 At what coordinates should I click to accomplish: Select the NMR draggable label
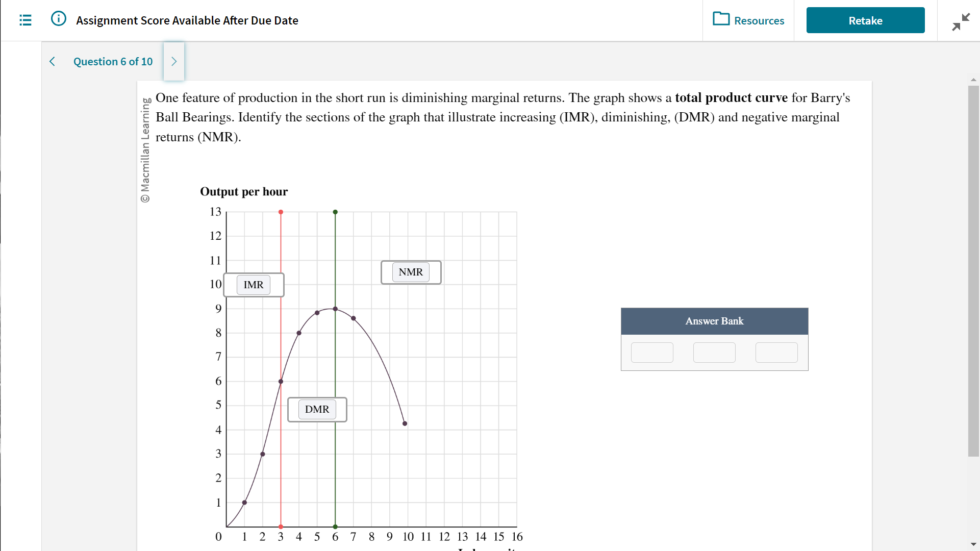click(x=411, y=272)
